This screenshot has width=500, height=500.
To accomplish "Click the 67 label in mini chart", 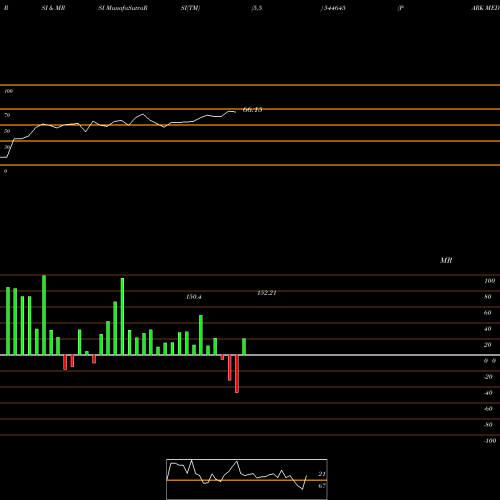I will 322,486.
